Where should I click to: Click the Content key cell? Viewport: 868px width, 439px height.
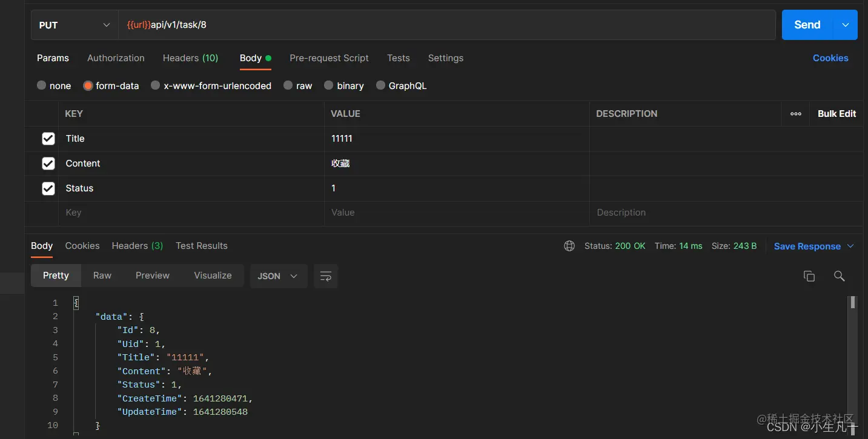(x=191, y=163)
